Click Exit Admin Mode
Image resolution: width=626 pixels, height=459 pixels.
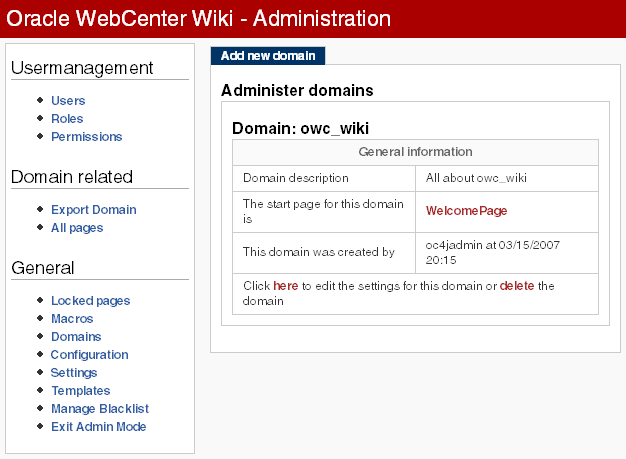99,426
